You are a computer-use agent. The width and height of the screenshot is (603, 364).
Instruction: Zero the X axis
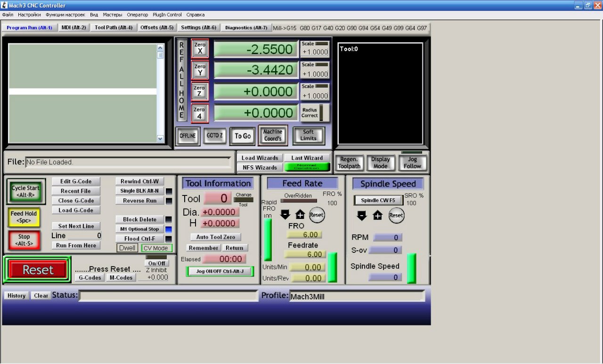200,49
